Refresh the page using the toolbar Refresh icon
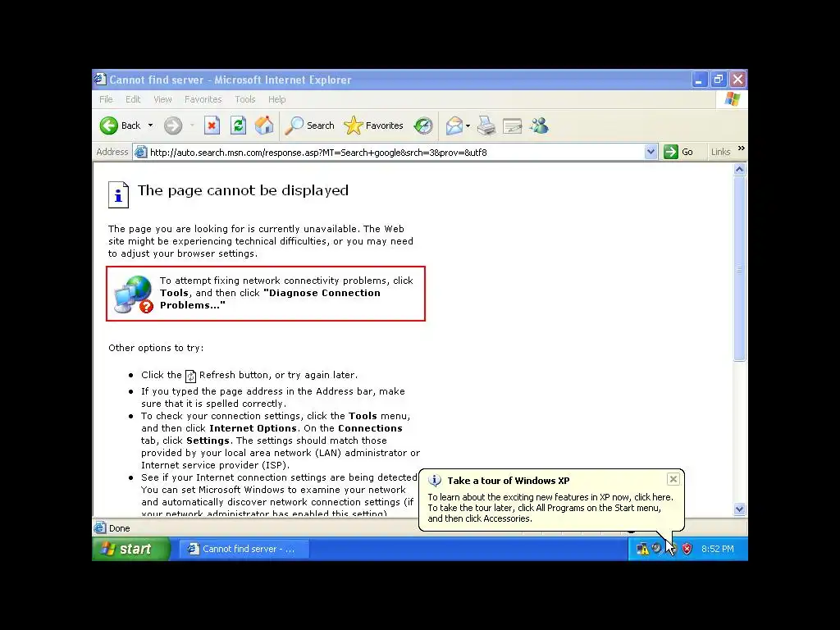 239,126
